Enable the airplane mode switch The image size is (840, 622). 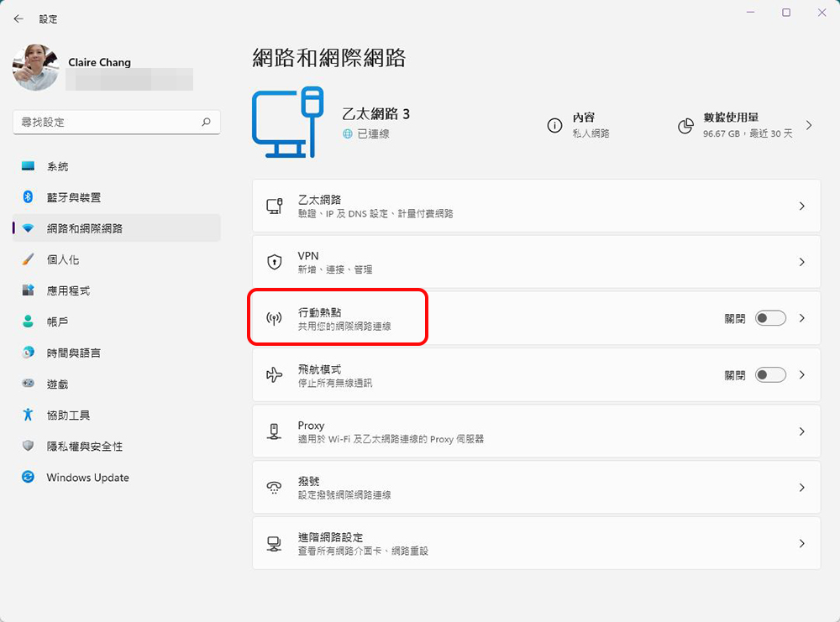(770, 375)
